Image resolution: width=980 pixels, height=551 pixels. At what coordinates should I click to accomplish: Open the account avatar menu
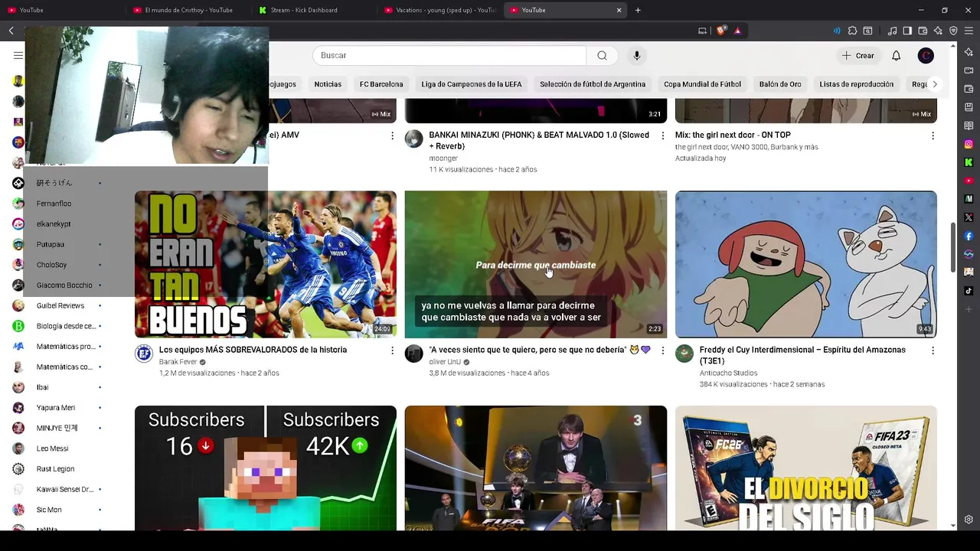(x=926, y=55)
